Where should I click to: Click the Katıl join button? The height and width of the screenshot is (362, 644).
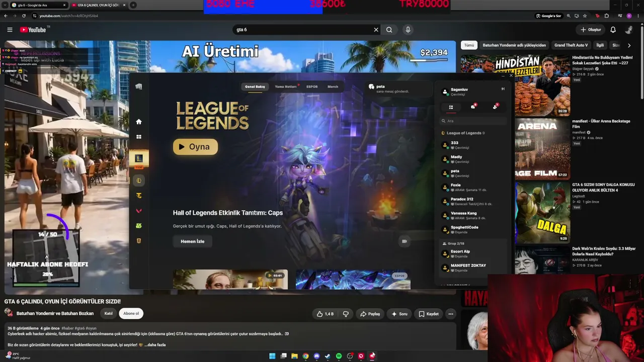[x=108, y=314]
